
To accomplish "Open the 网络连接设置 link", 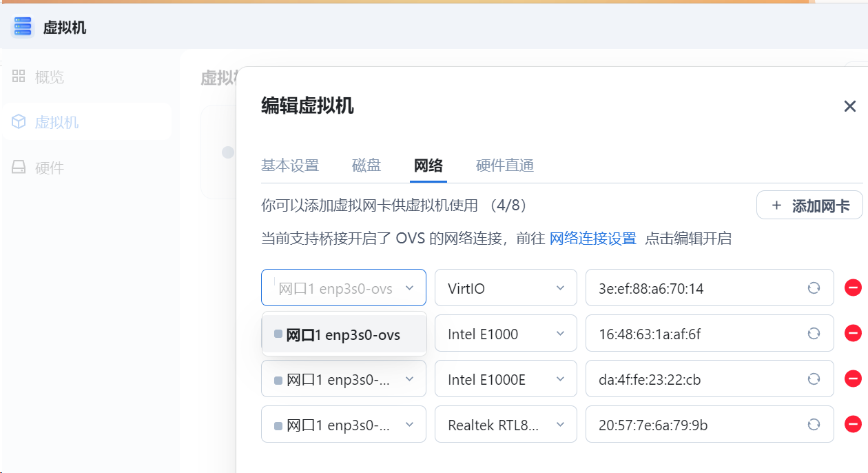I will pyautogui.click(x=592, y=239).
